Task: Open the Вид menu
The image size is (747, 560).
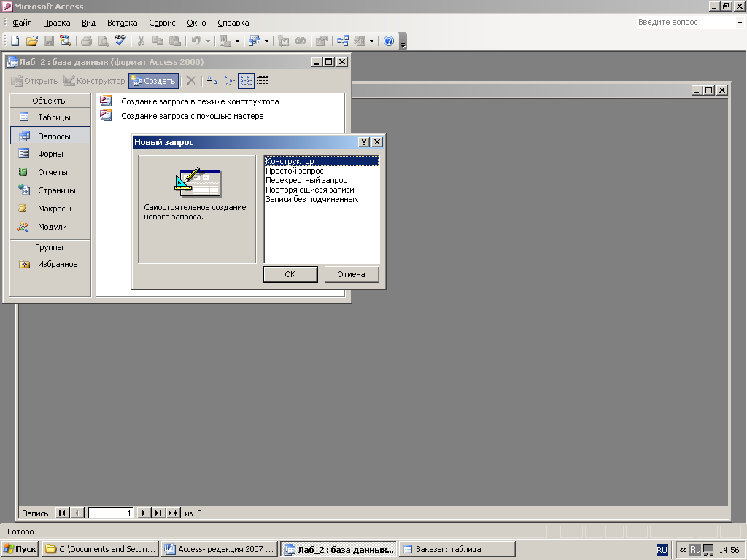Action: point(88,23)
